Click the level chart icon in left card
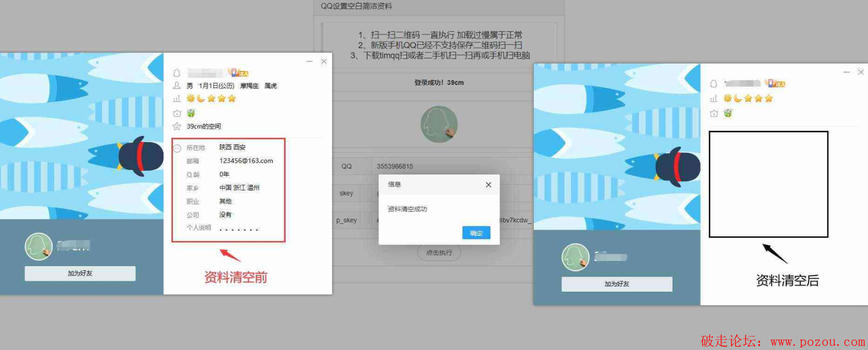 [177, 98]
